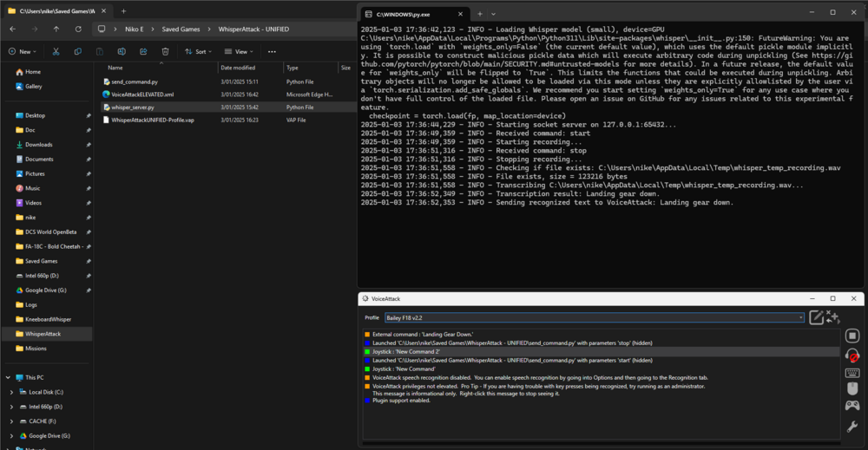
Task: Select the whisper_server.py file
Action: click(133, 107)
